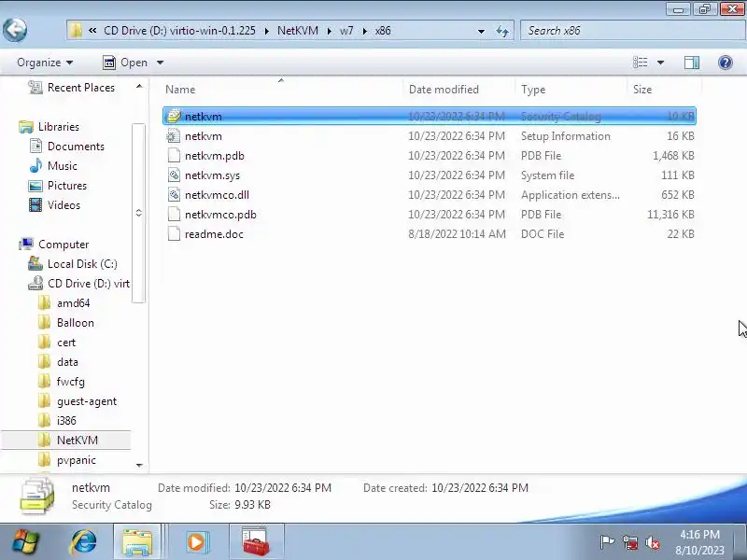Image resolution: width=747 pixels, height=560 pixels.
Task: Open the Balloon folder in tree
Action: (76, 322)
